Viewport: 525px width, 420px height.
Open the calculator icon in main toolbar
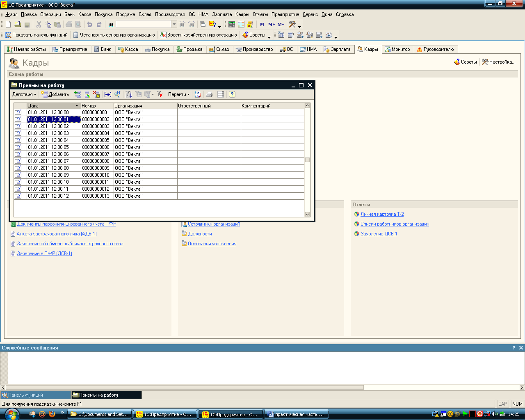pyautogui.click(x=232, y=25)
